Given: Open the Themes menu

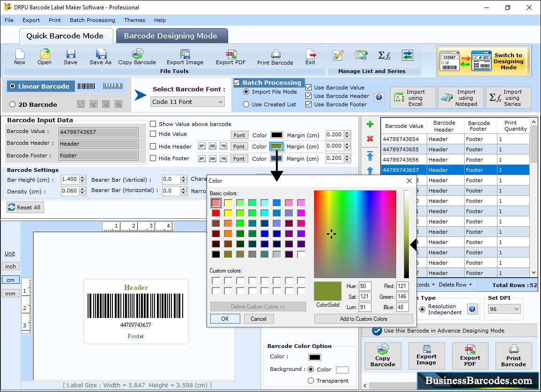Looking at the screenshot, I should pyautogui.click(x=134, y=20).
